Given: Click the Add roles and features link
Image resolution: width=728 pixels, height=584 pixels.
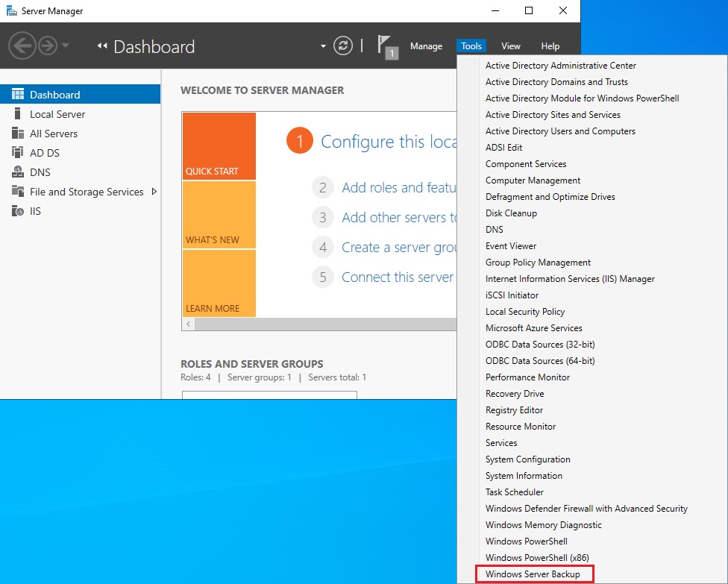Looking at the screenshot, I should click(399, 188).
